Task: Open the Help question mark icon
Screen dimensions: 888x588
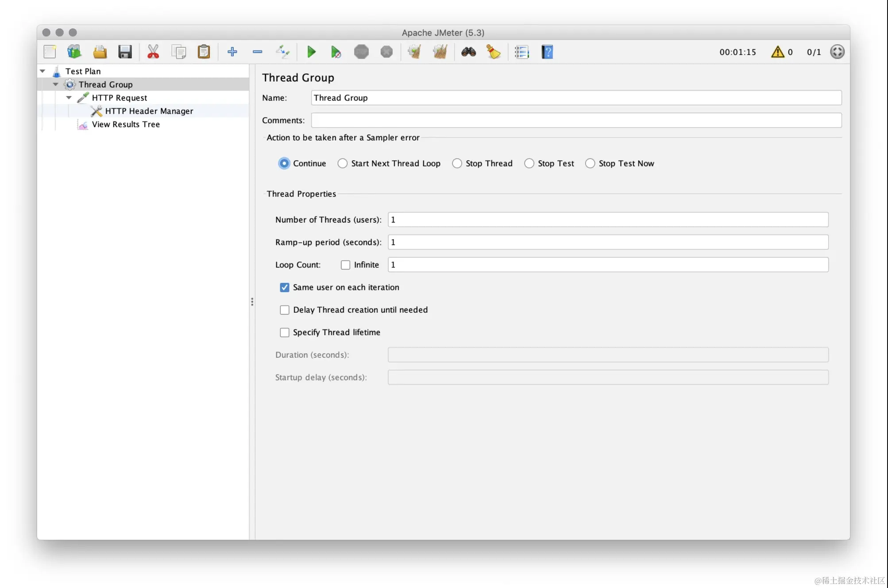Action: 547,52
